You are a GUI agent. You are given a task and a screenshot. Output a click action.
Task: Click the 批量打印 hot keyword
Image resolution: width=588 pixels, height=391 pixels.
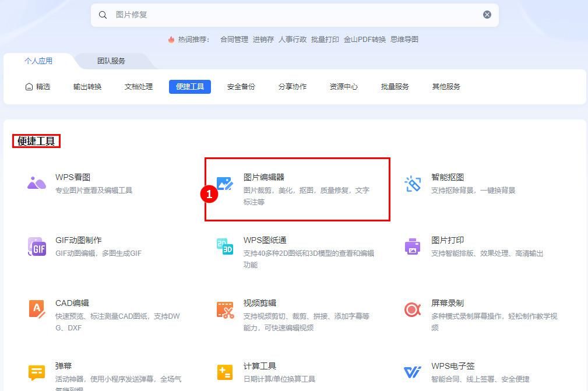coord(325,40)
